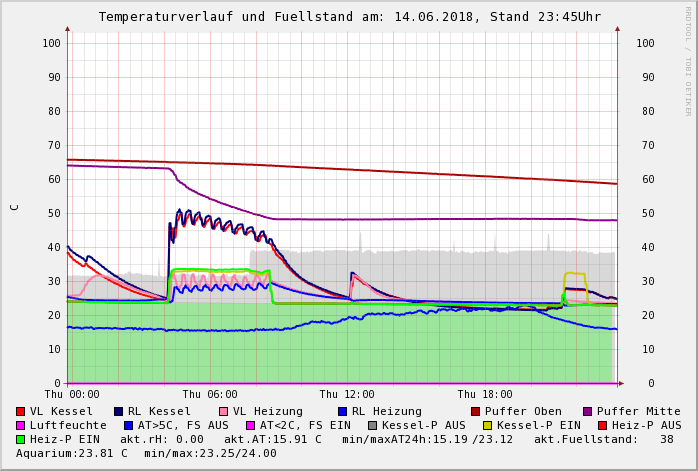Click the Thu 06:00 time axis label
Viewport: 698px width, 471px height.
coord(210,395)
